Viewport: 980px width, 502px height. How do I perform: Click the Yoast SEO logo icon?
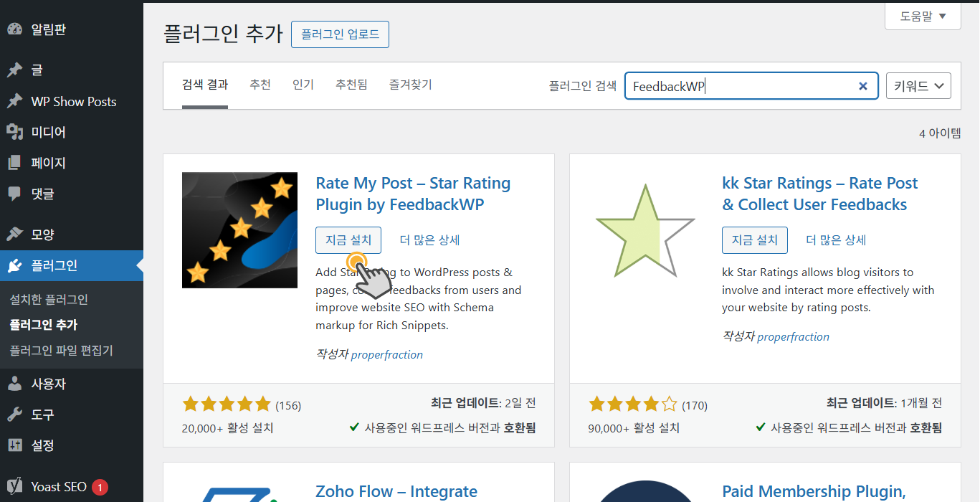[x=14, y=486]
